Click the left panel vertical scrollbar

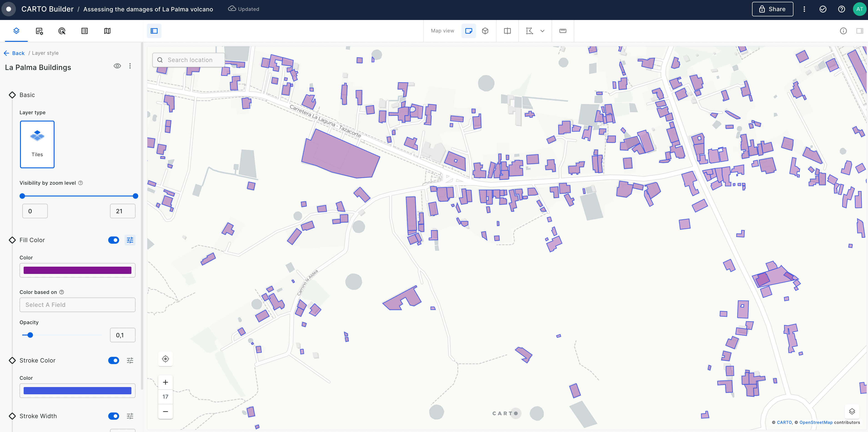[x=142, y=216]
